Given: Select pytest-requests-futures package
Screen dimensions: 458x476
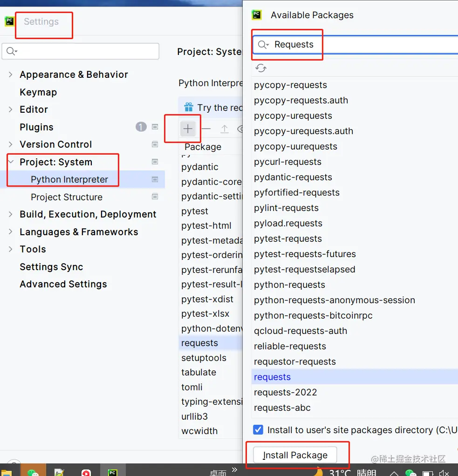Looking at the screenshot, I should point(305,254).
